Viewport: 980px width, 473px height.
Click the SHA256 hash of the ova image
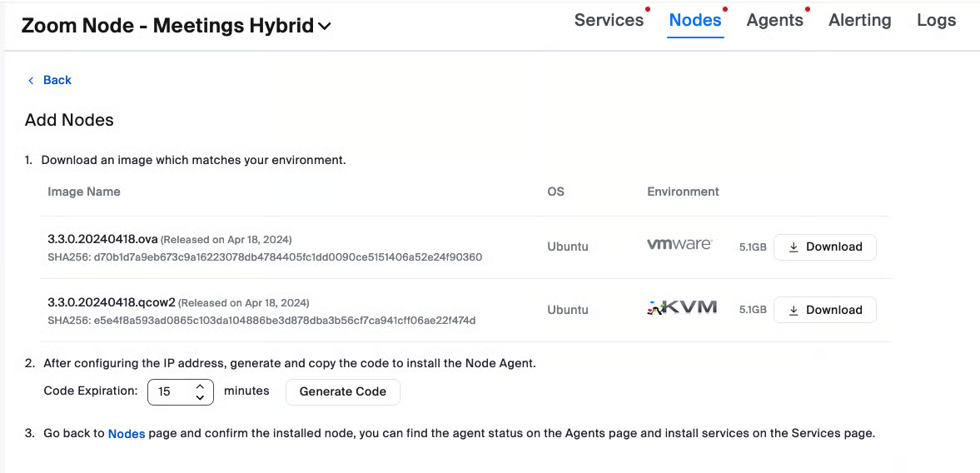click(265, 257)
